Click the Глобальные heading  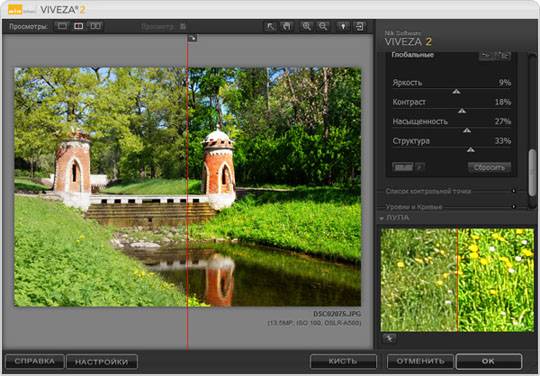(413, 55)
